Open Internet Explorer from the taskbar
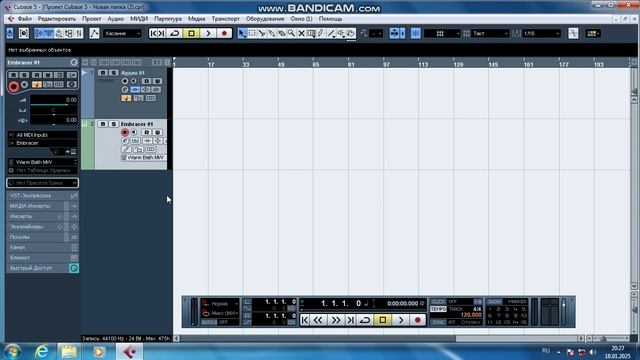The image size is (640, 360). click(41, 351)
